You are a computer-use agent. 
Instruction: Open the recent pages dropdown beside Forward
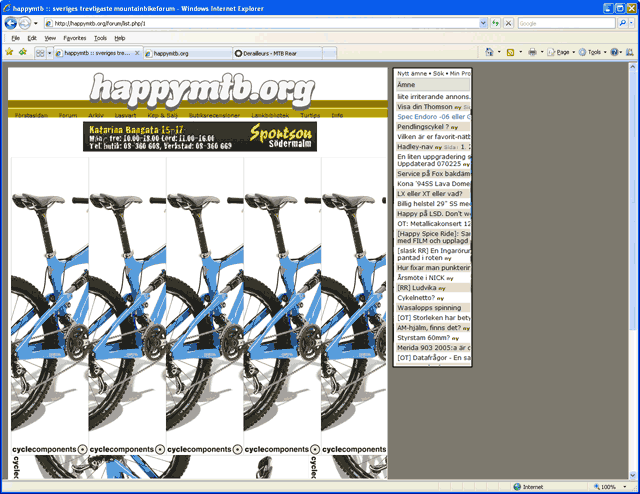pyautogui.click(x=36, y=23)
